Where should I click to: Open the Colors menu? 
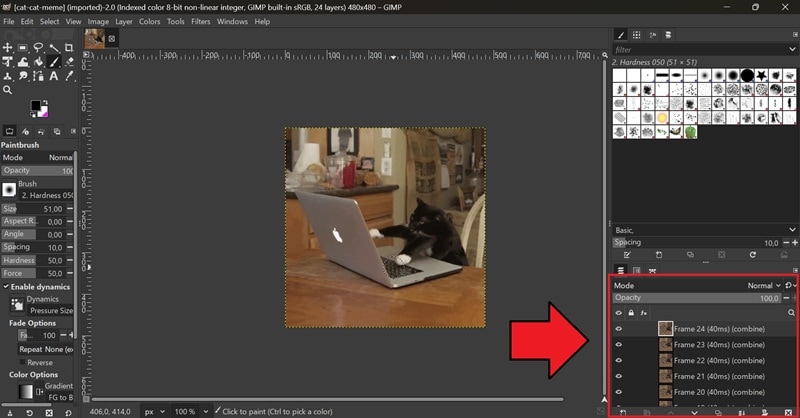[x=149, y=21]
